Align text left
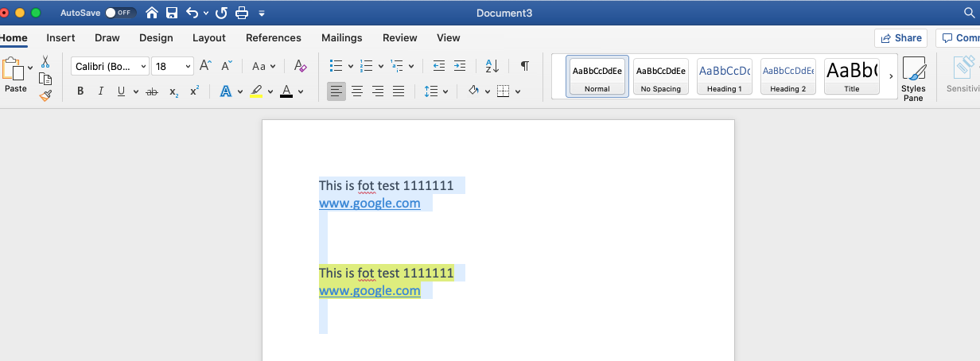The image size is (980, 361). (x=336, y=91)
